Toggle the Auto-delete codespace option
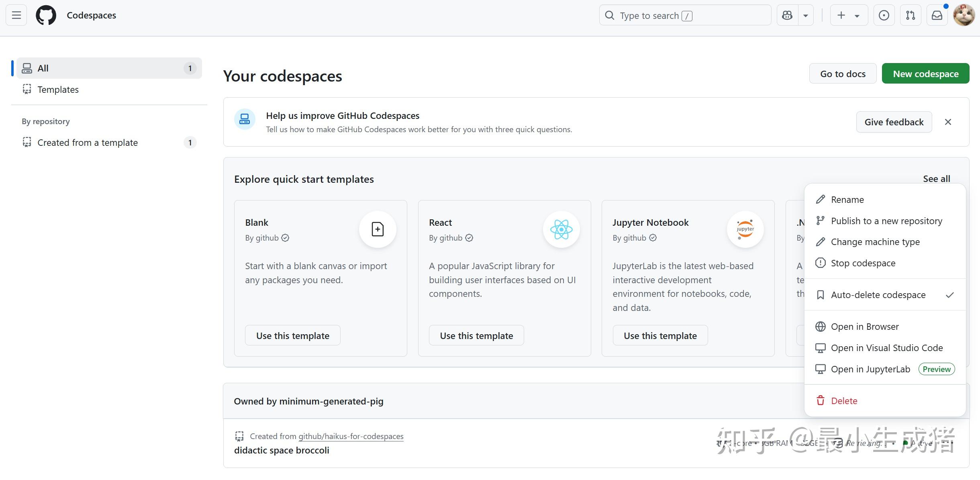The image size is (980, 480). point(878,294)
